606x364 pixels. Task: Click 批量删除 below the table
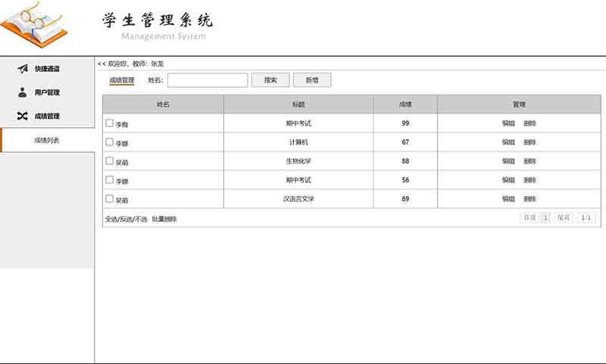point(164,219)
